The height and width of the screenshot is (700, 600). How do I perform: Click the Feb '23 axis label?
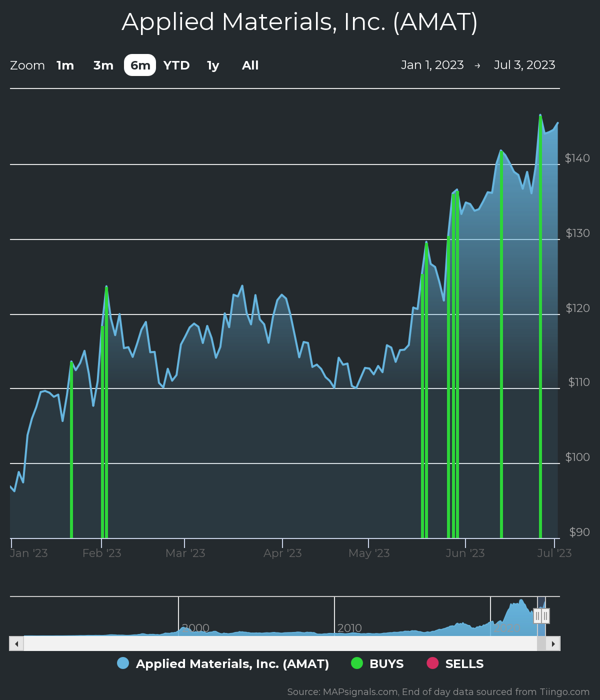(102, 553)
